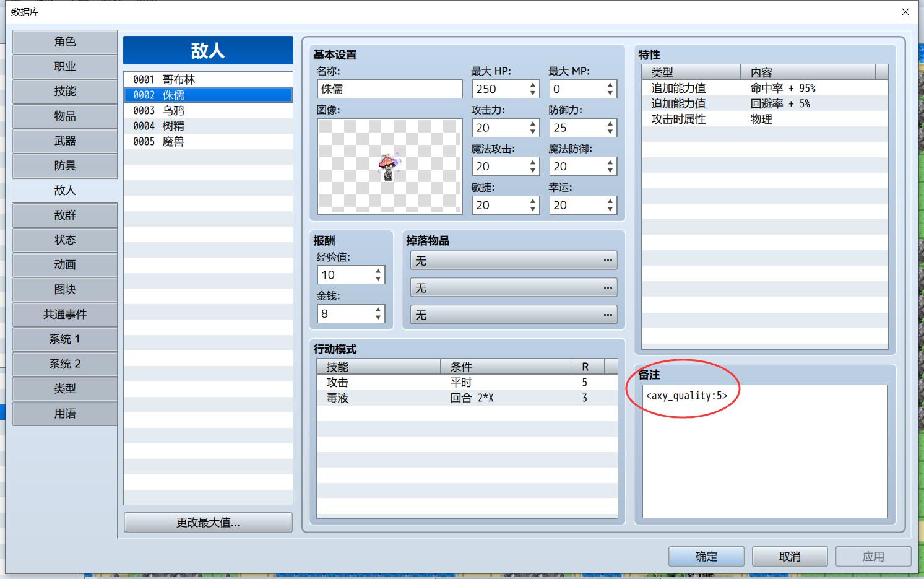Confirm with the 确定 button
This screenshot has height=579, width=924.
tap(706, 557)
